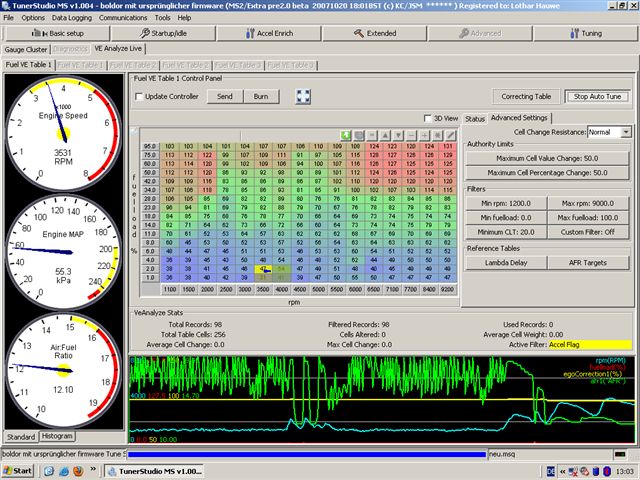This screenshot has width=640, height=480.
Task: Click the Windows Start button
Action: [x=18, y=470]
